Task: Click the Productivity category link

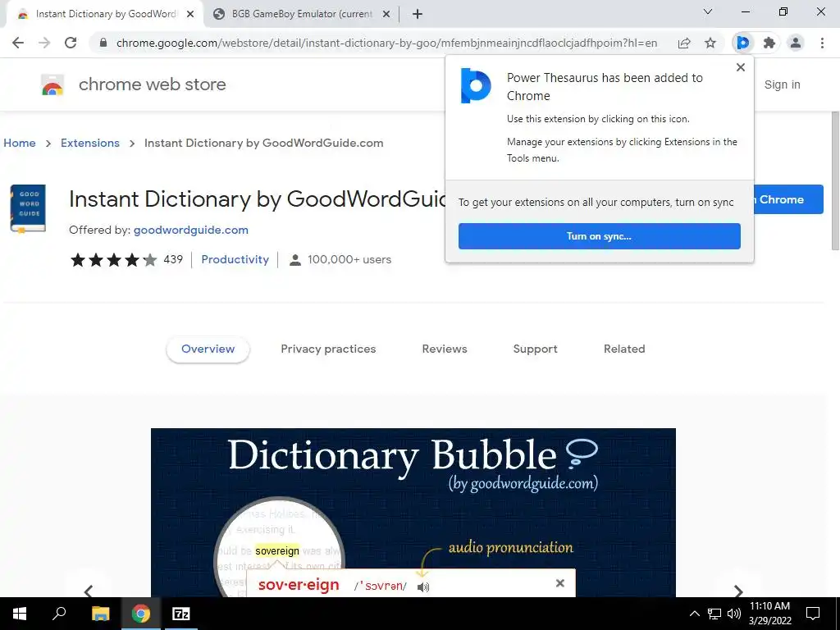Action: 235,260
